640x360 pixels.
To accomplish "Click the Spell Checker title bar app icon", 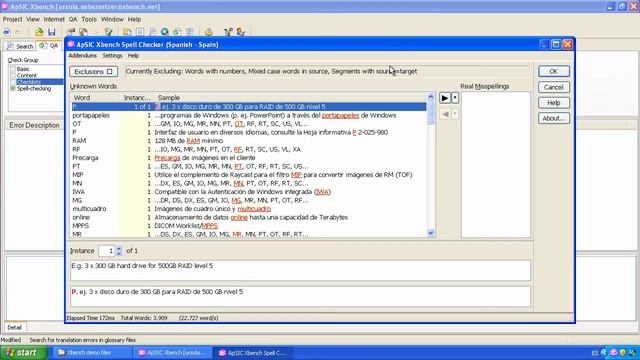I will point(71,44).
